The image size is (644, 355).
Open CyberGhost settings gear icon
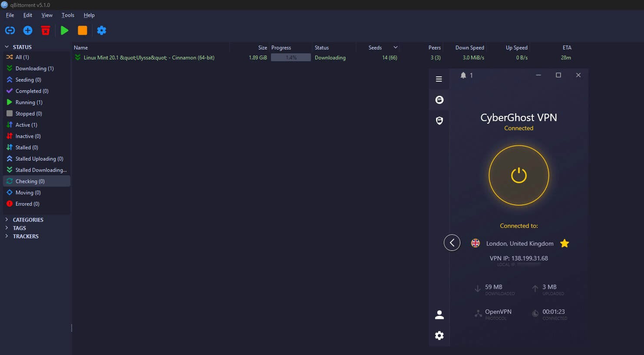(439, 335)
